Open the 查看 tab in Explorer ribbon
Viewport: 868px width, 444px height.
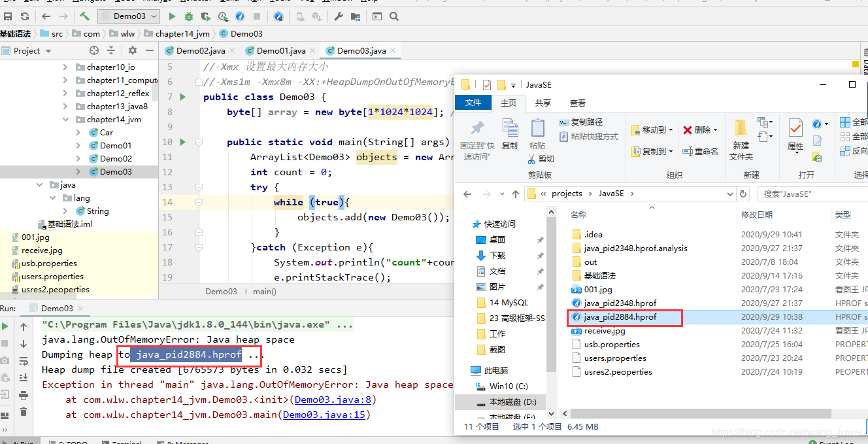(577, 103)
